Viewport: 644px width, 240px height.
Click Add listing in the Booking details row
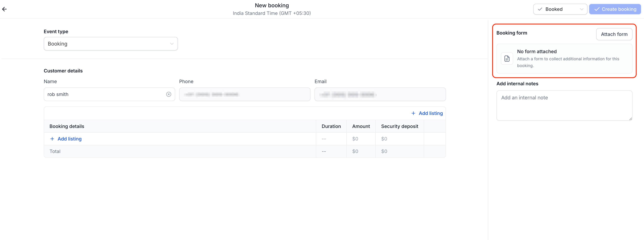[66, 139]
